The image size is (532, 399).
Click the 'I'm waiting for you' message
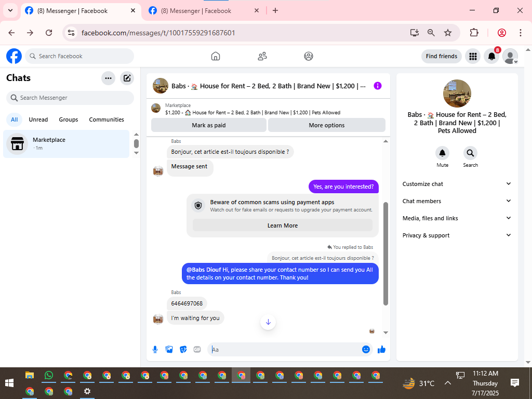(x=195, y=318)
